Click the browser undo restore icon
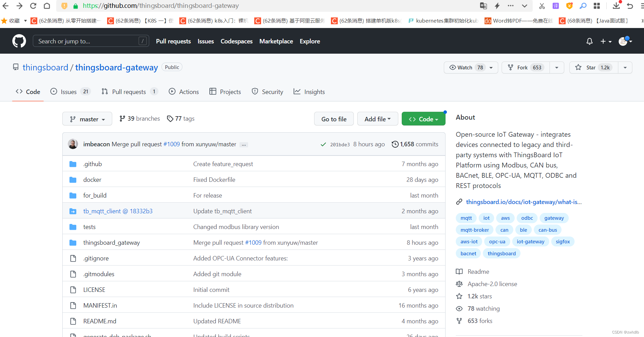The image size is (644, 337). pyautogui.click(x=630, y=6)
